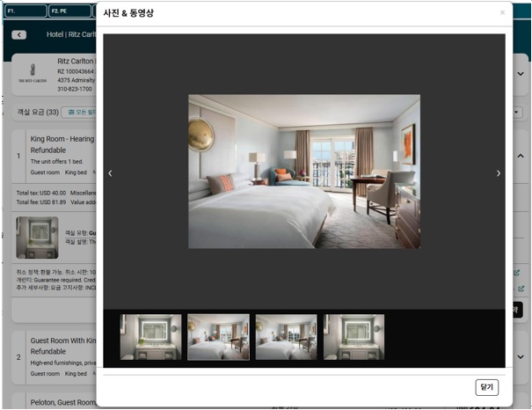
Task: Click the large bedroom photo in viewer
Action: (304, 172)
